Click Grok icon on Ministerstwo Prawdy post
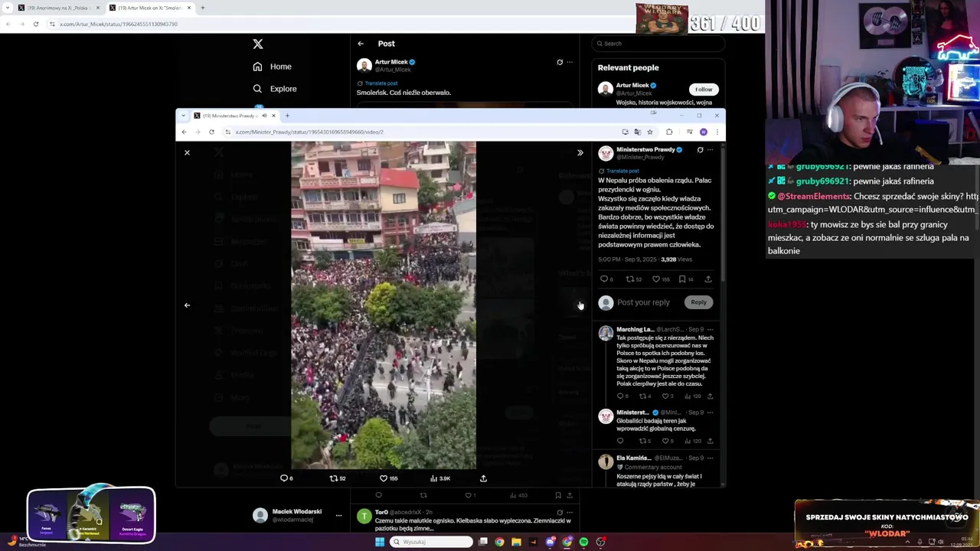 click(700, 150)
